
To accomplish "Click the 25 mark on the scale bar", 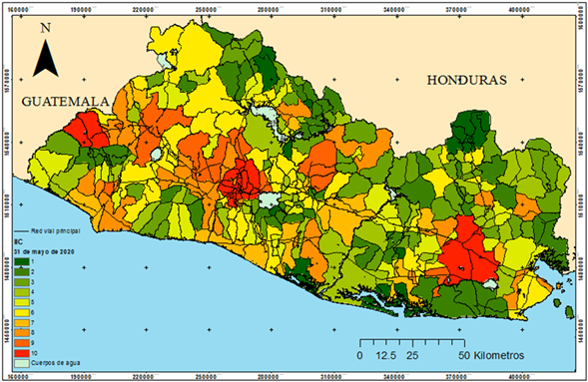I will click(412, 355).
